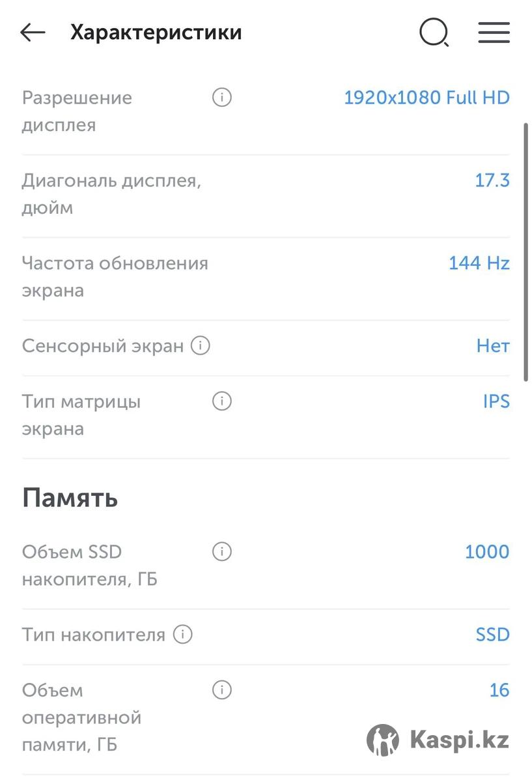532x782 pixels.
Task: Tap the 144 Hz refresh rate value
Action: (479, 263)
